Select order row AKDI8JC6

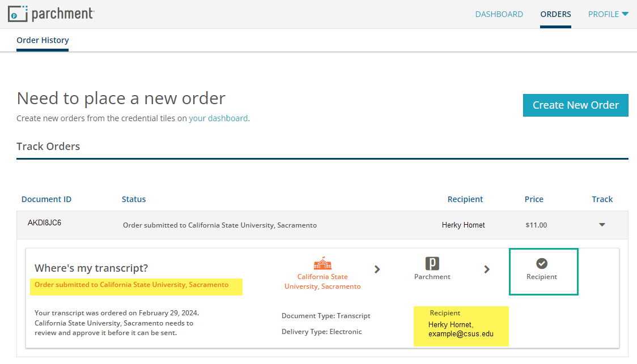click(x=44, y=223)
